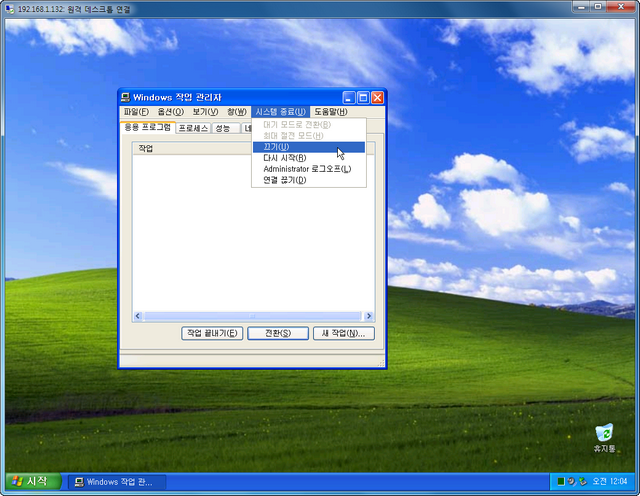Select Administrator 로그오프(L) menu entry
The width and height of the screenshot is (640, 496).
coord(309,169)
